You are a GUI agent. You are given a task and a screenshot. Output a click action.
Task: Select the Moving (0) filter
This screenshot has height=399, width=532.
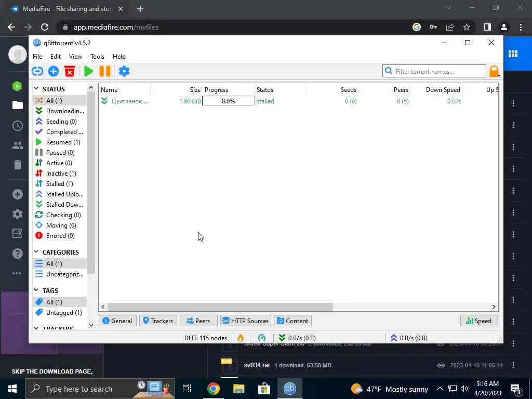[x=60, y=225]
